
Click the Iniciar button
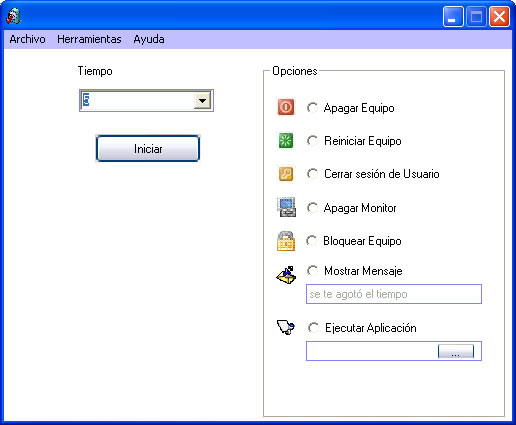(148, 149)
